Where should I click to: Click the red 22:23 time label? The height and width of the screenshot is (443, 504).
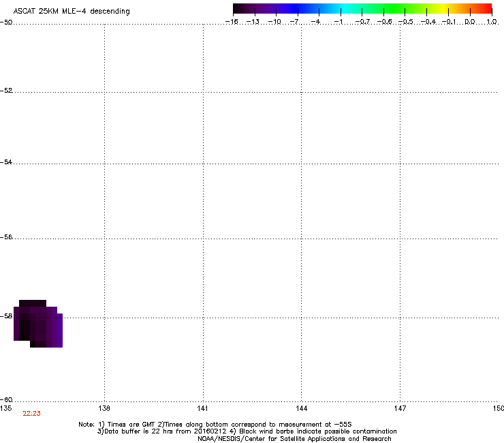32,414
